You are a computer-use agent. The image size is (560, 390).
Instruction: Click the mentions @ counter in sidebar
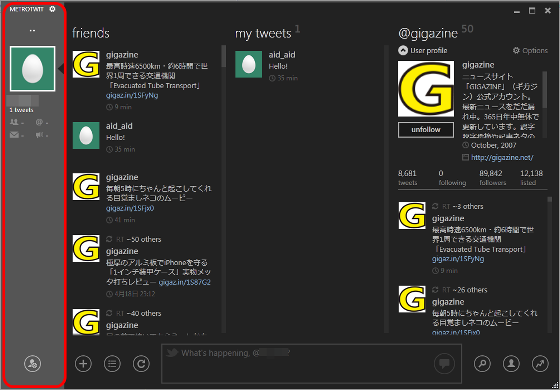[42, 122]
